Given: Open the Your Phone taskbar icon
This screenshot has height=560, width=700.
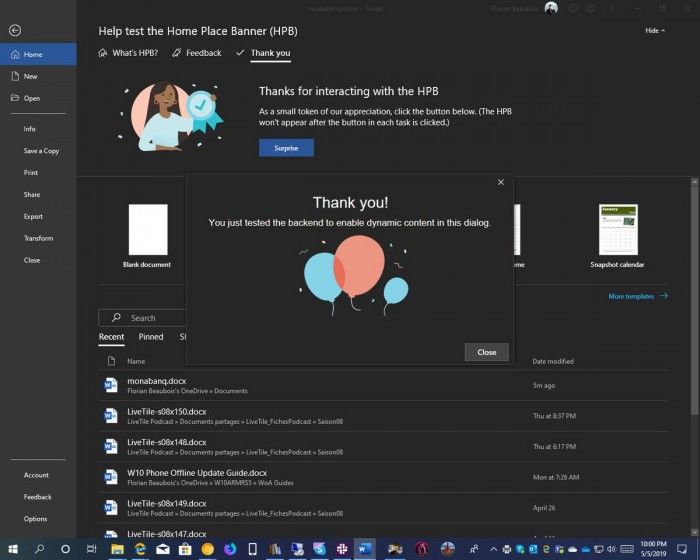Looking at the screenshot, I should click(x=252, y=549).
